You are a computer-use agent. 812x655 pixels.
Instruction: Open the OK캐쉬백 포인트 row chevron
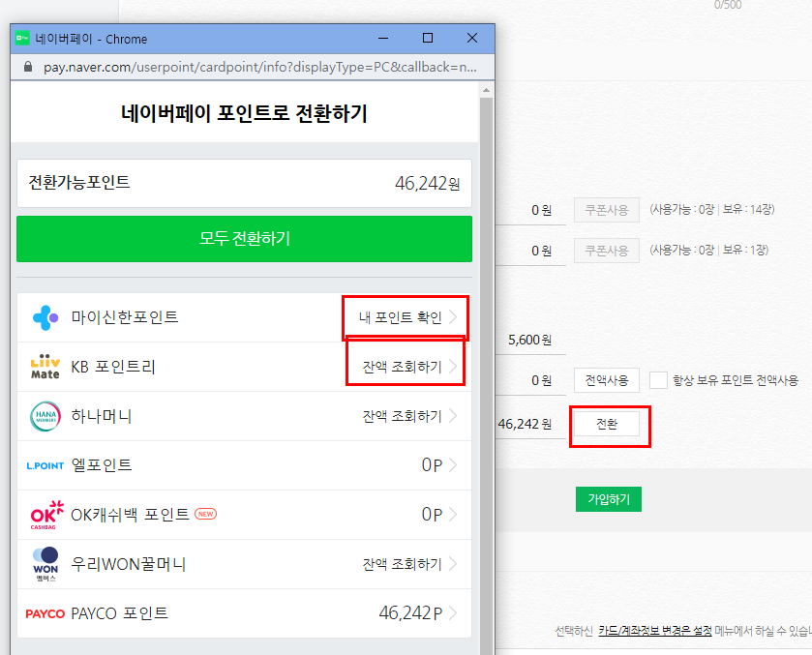(x=453, y=514)
